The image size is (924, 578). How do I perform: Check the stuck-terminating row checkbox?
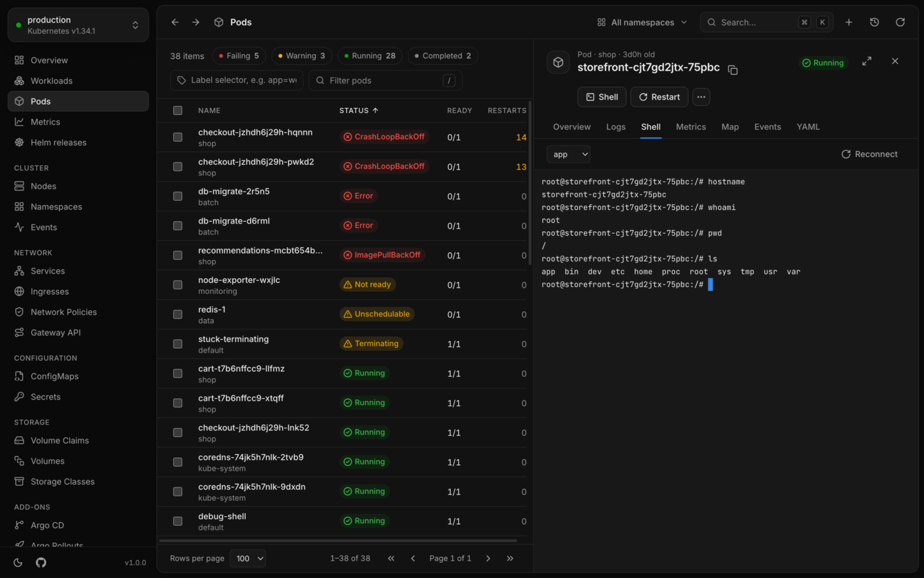click(x=178, y=344)
